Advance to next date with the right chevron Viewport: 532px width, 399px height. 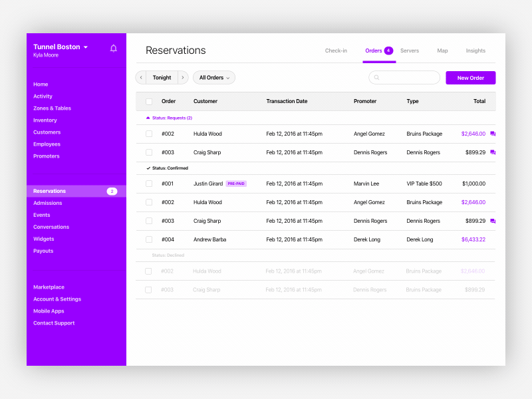pos(182,77)
